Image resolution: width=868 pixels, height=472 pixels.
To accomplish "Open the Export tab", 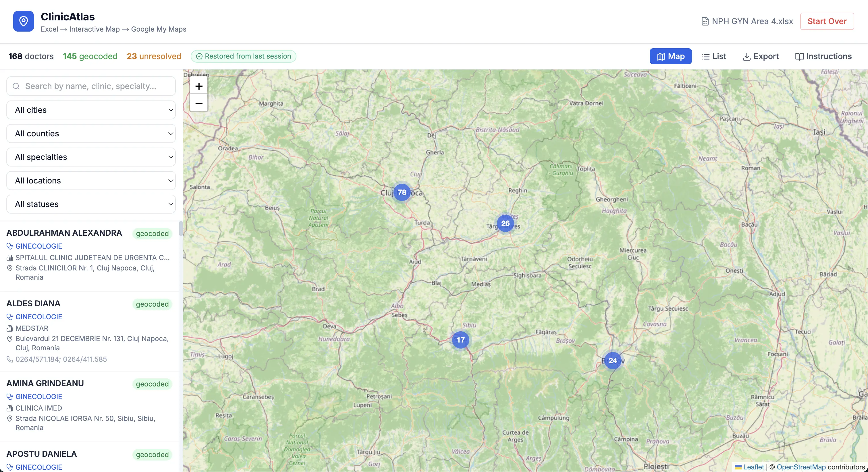I will [x=761, y=57].
